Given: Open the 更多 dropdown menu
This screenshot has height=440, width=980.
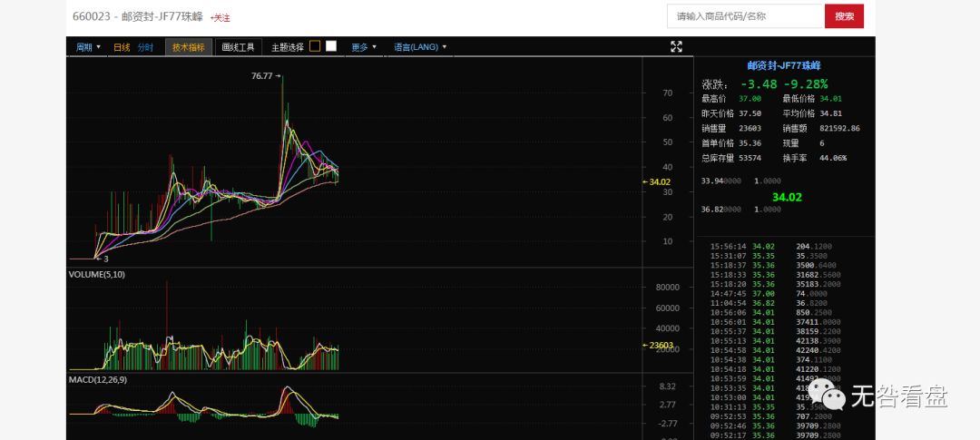Looking at the screenshot, I should [x=364, y=47].
